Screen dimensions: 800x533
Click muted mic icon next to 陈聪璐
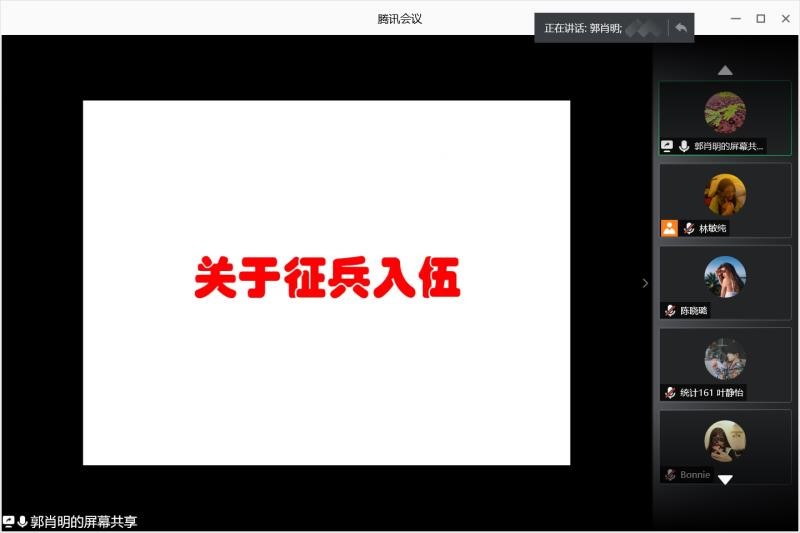click(670, 311)
